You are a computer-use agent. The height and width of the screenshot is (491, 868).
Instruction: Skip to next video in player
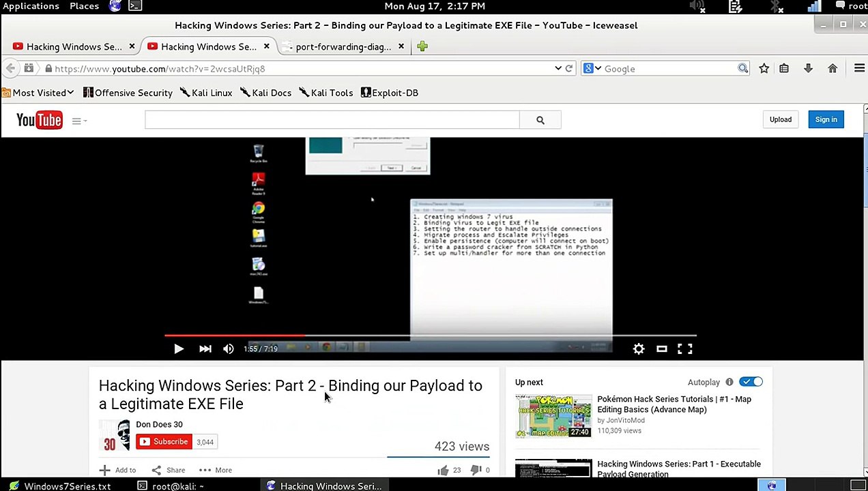(205, 348)
